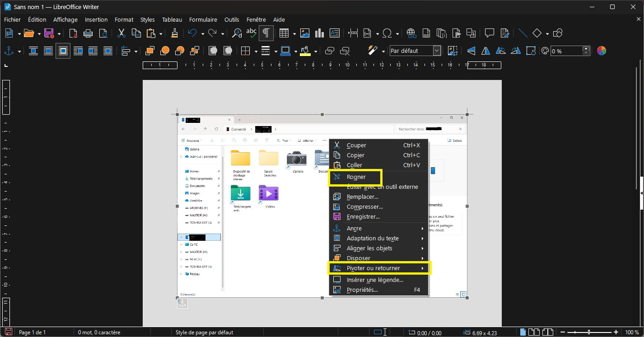
Task: Open the Paste options dropdown arrow
Action: 161,33
